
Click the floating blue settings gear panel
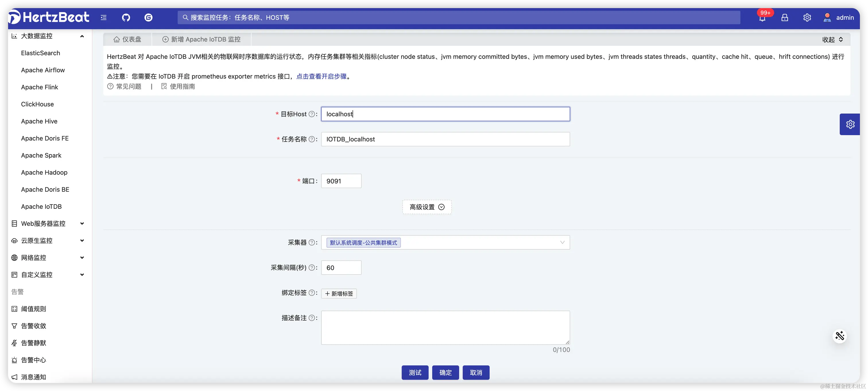850,124
